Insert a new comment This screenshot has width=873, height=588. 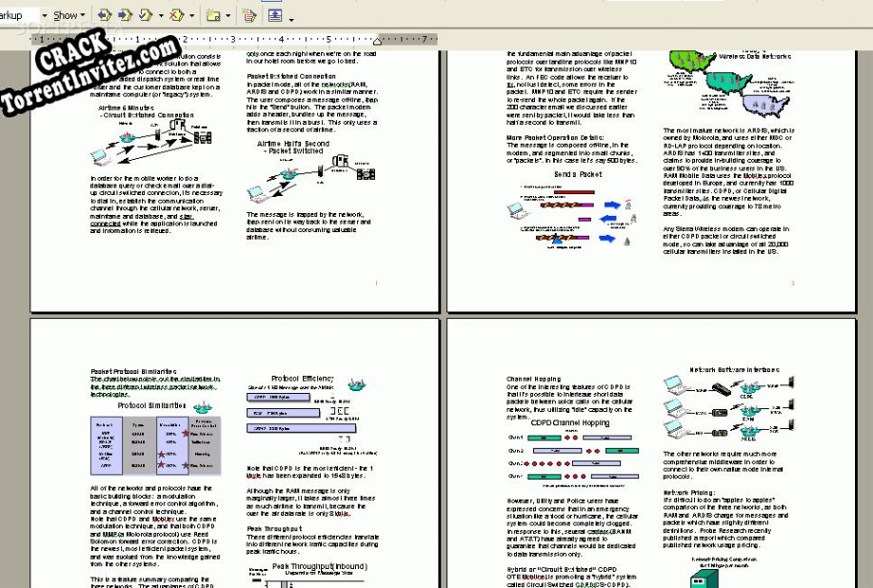click(212, 15)
